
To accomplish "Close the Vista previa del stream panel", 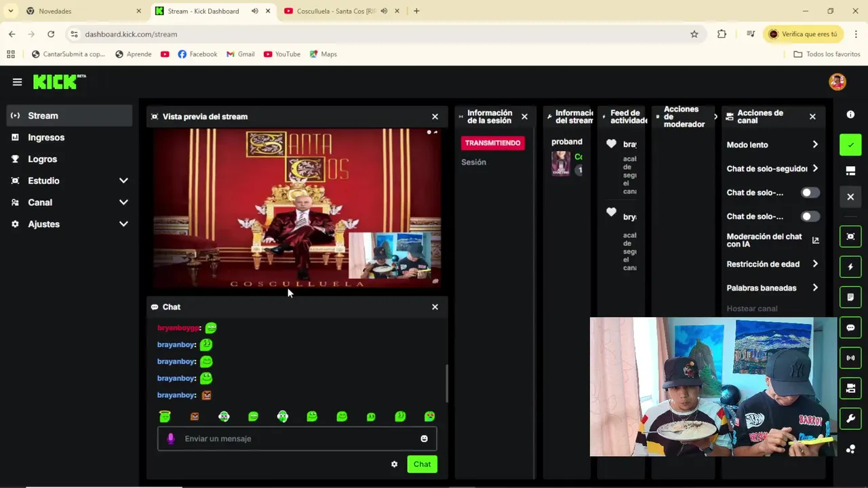I will (435, 117).
